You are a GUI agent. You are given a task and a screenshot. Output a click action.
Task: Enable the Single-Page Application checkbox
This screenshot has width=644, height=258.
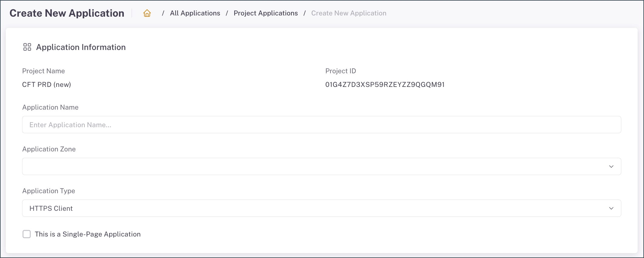coord(27,234)
